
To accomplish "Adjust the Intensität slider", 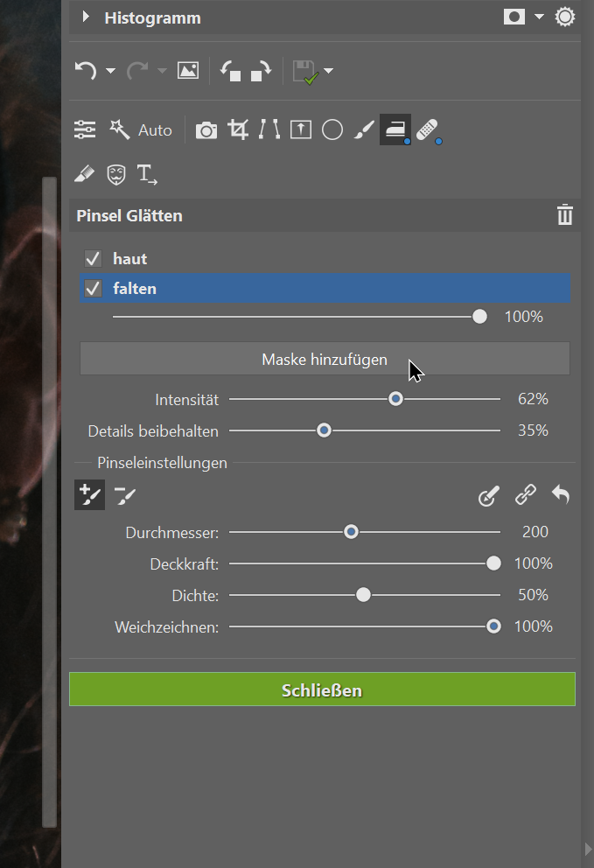I will click(x=395, y=399).
